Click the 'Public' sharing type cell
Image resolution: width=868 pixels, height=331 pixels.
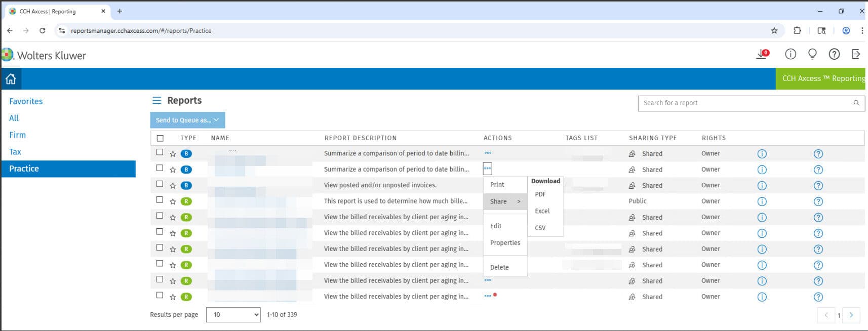pyautogui.click(x=638, y=201)
